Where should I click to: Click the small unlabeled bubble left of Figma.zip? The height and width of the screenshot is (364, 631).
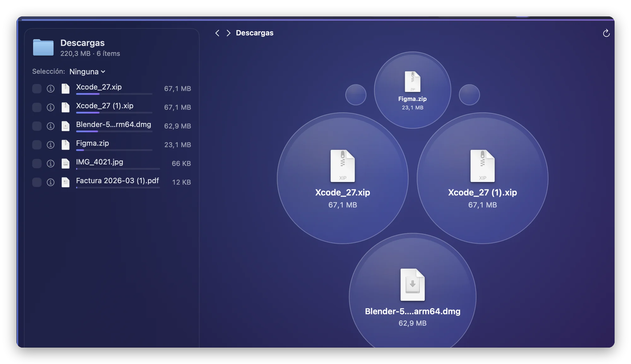(x=356, y=95)
